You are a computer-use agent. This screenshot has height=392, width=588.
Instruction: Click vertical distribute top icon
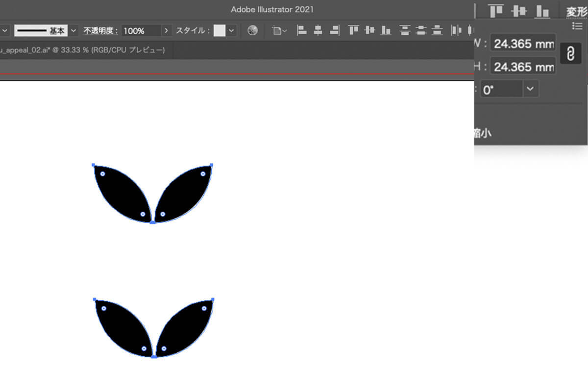click(404, 30)
